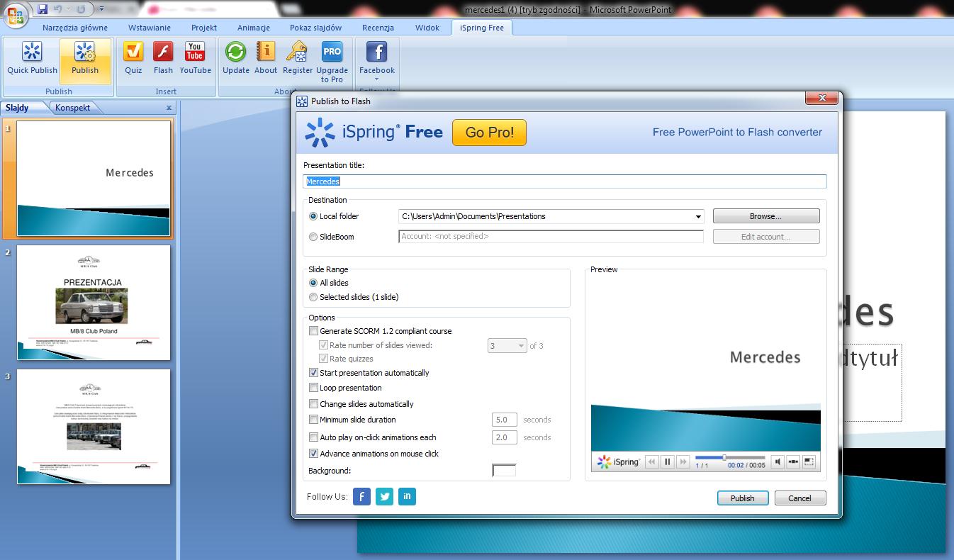This screenshot has width=954, height=560.
Task: Cancel the Publish to Flash dialog
Action: click(x=799, y=498)
